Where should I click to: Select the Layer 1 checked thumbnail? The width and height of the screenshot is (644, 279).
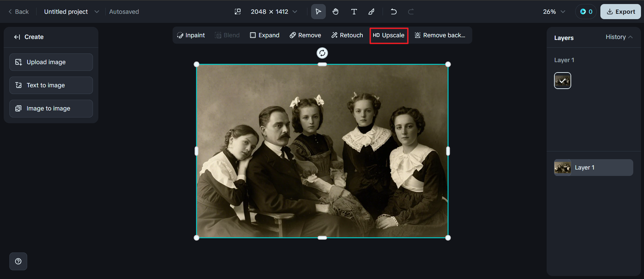(562, 81)
